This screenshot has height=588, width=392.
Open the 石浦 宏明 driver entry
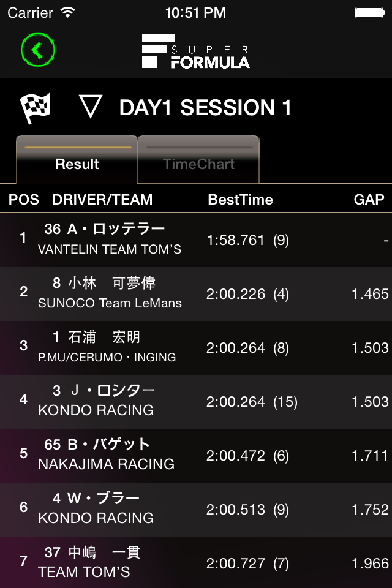pyautogui.click(x=196, y=347)
